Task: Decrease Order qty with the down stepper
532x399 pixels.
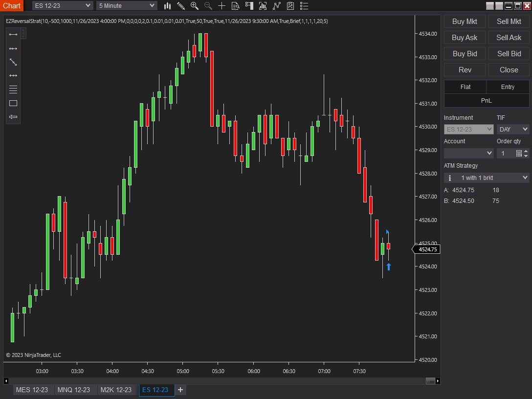Action: (x=526, y=155)
